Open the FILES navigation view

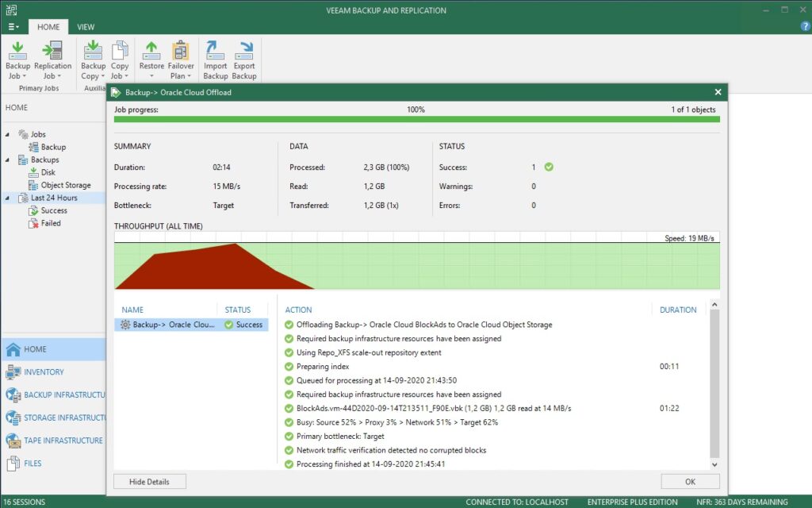click(x=53, y=464)
